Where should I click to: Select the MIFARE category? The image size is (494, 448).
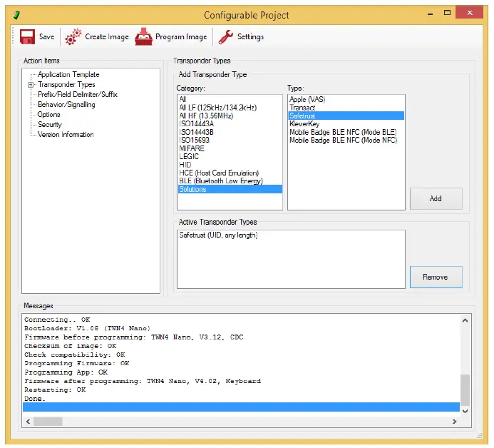191,148
